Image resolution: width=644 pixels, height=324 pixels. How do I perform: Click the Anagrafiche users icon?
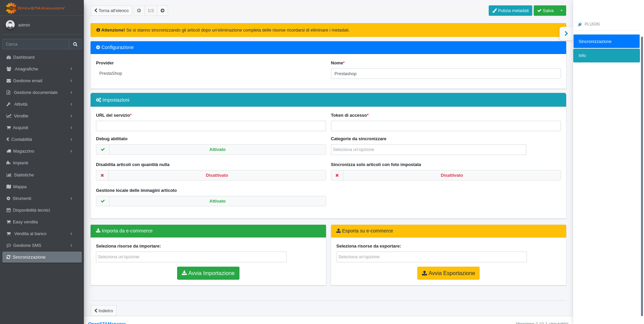pos(9,69)
